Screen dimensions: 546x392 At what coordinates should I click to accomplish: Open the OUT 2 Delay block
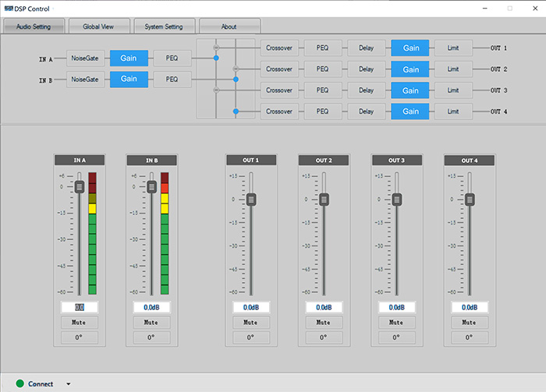367,69
